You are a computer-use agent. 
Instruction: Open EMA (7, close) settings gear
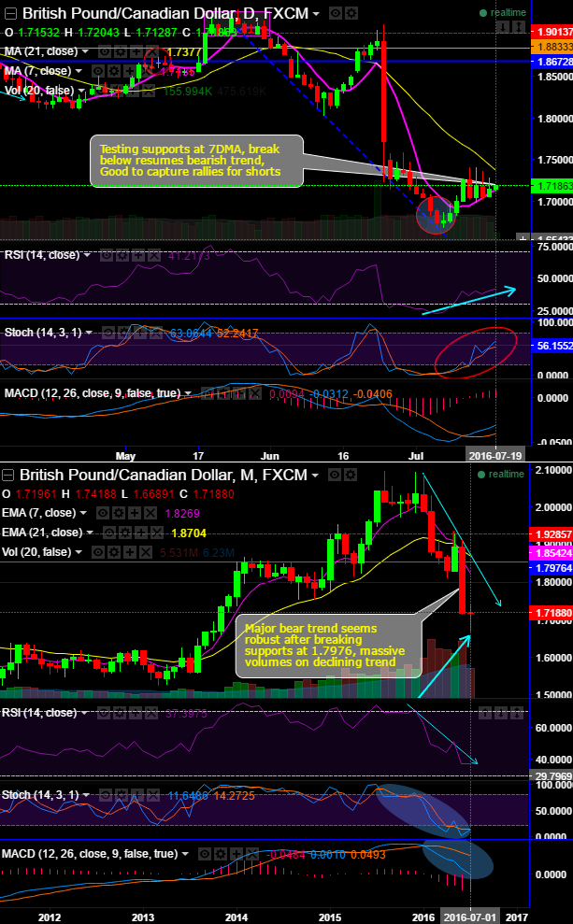[x=119, y=513]
